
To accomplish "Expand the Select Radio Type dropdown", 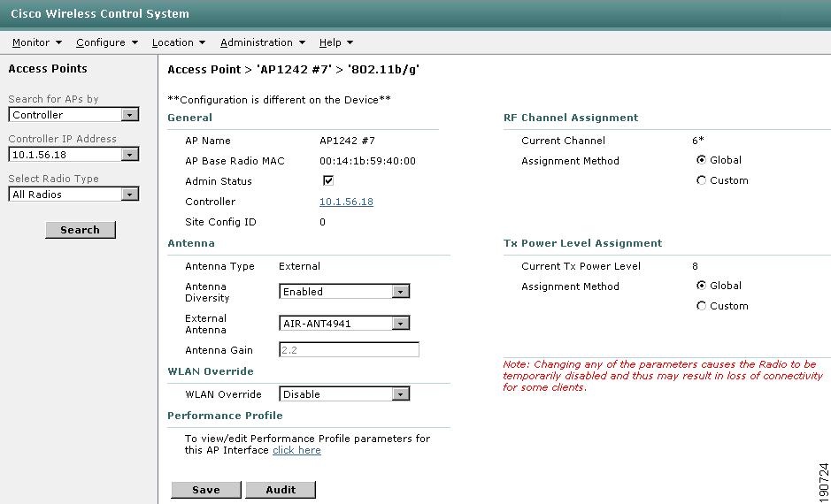I will [73, 195].
